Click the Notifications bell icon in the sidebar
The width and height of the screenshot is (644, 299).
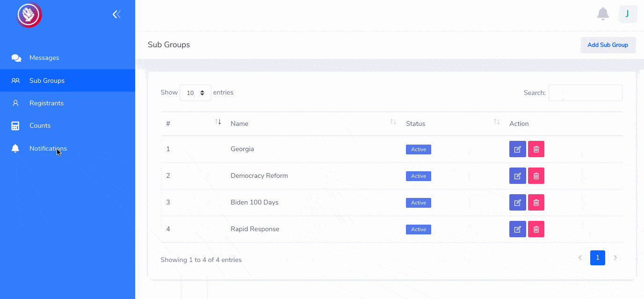point(15,148)
